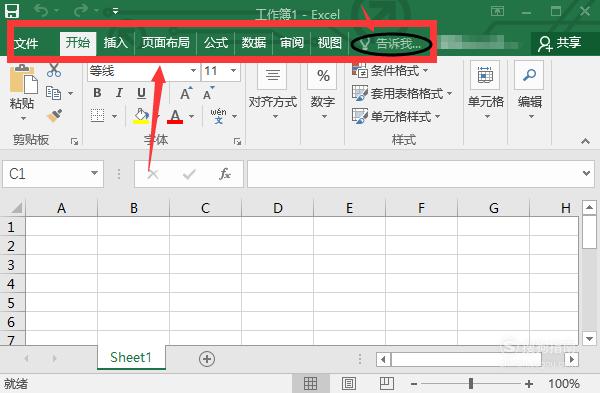Click the Cancel X formula icon

pos(153,174)
